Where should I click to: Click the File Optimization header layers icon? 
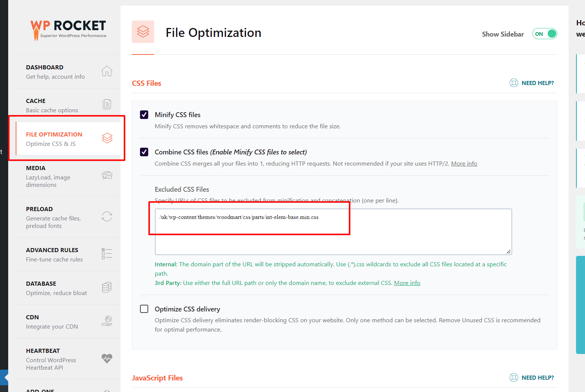143,32
